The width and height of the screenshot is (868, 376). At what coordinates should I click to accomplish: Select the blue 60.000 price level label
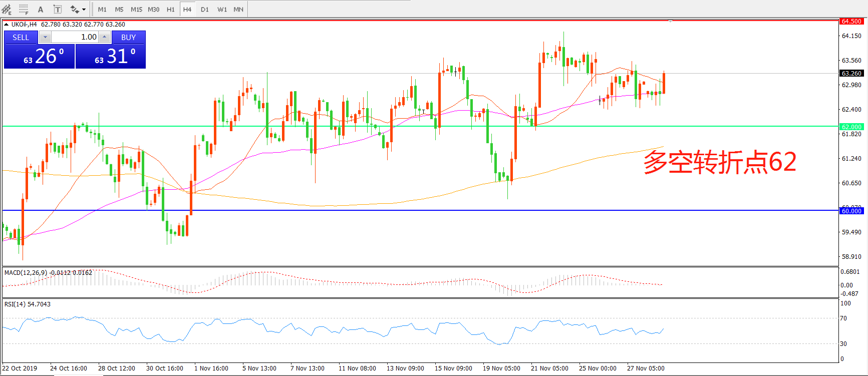[x=851, y=211]
